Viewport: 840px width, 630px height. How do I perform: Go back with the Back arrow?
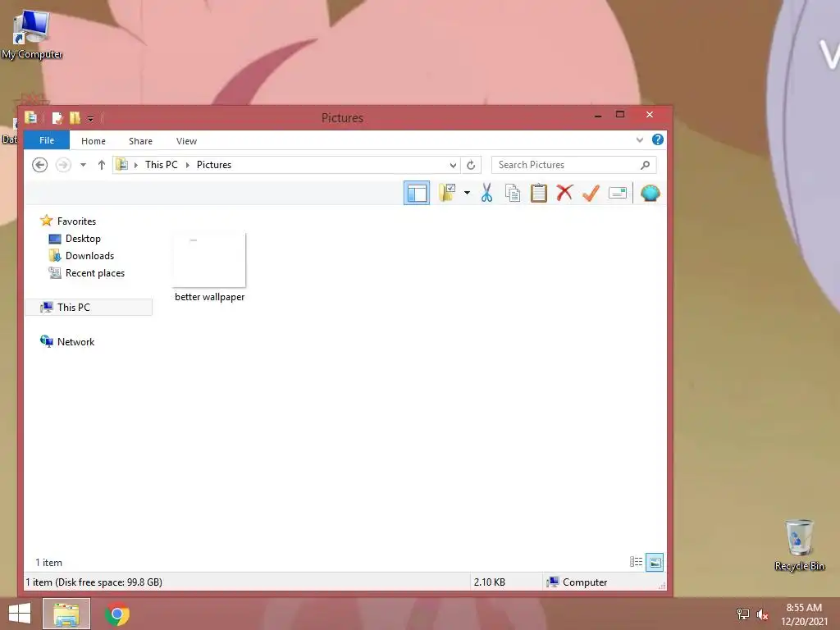(x=39, y=164)
